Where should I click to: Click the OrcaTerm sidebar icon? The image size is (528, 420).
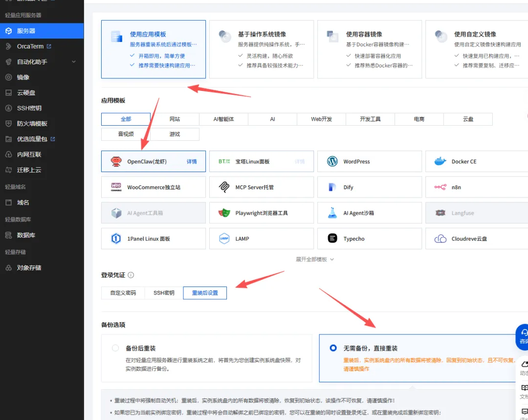point(9,46)
